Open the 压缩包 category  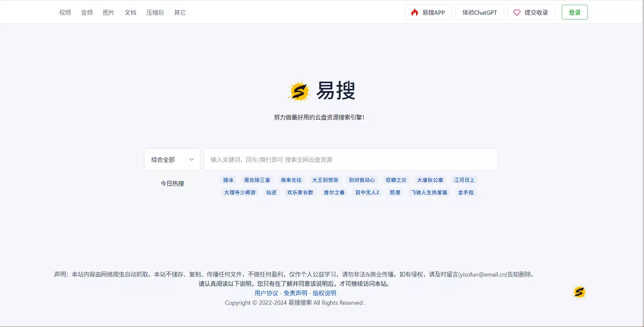155,12
